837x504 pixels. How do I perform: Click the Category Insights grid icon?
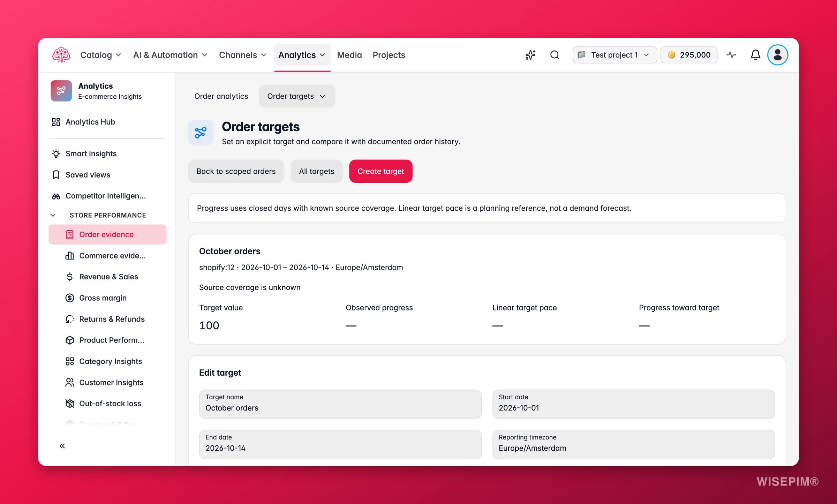pos(70,361)
